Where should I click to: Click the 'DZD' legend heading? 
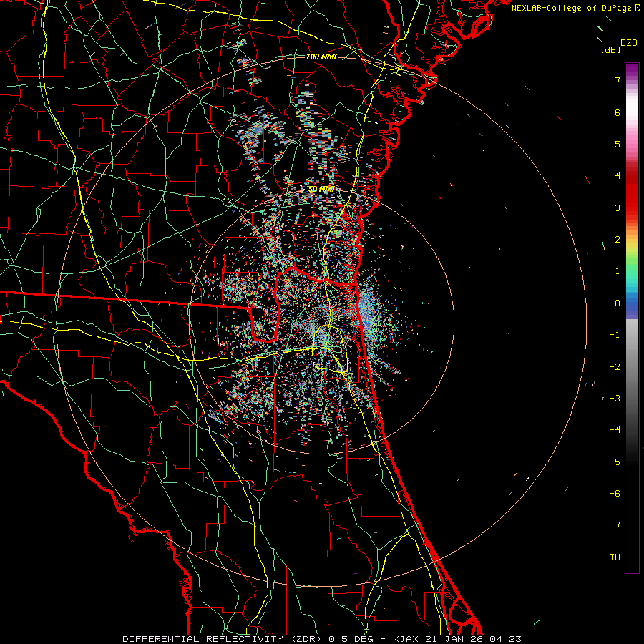(x=629, y=43)
